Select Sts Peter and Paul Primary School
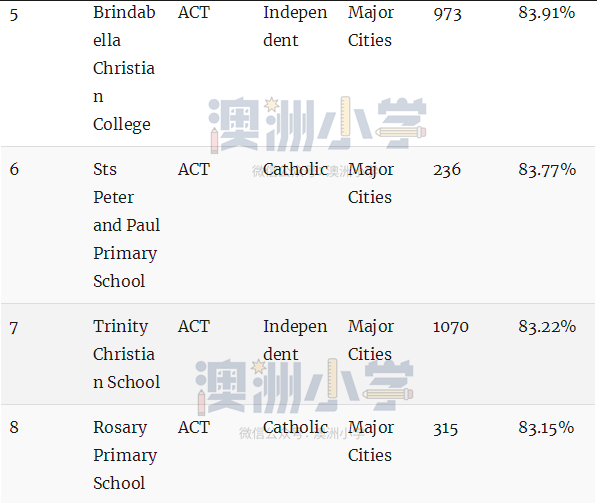 pos(126,225)
